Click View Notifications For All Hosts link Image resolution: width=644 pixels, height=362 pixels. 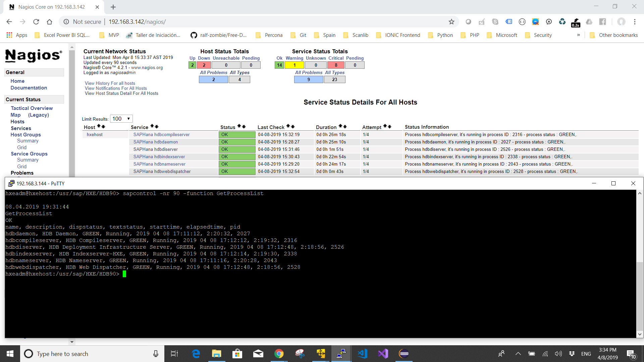(116, 88)
